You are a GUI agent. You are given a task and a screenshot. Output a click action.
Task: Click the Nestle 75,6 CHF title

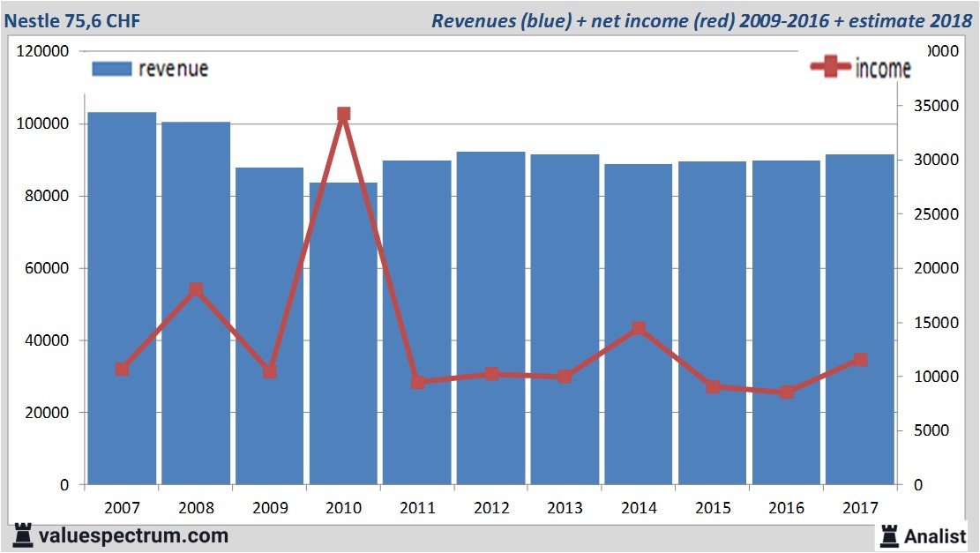point(72,20)
